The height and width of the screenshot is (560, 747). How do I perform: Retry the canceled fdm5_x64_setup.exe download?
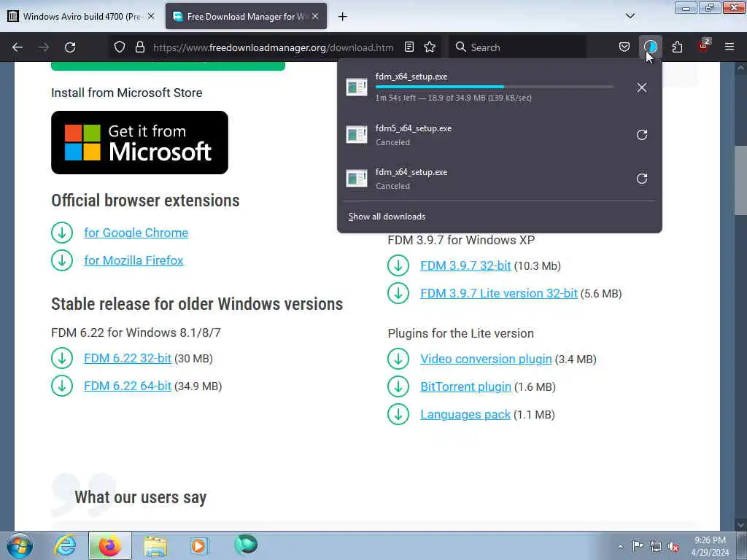(642, 135)
